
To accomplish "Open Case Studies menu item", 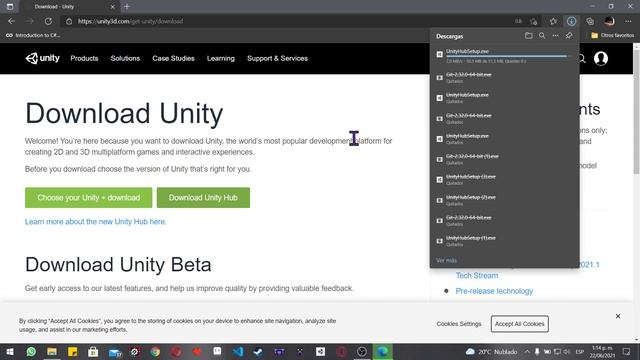I will pyautogui.click(x=173, y=58).
